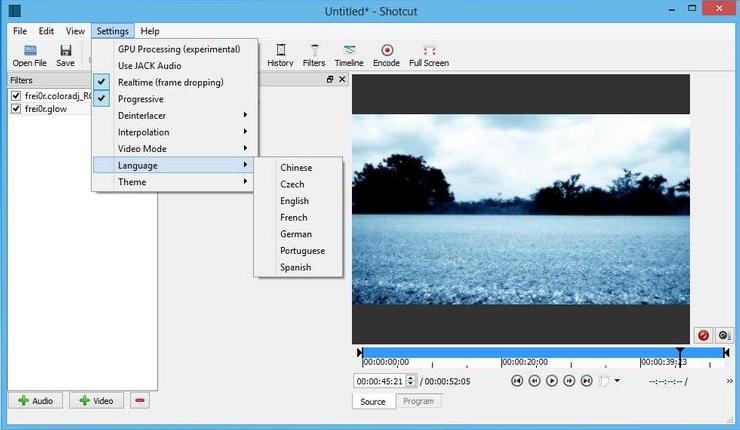This screenshot has width=740, height=430.
Task: Click the red no-entry icon under the preview
Action: [x=703, y=335]
